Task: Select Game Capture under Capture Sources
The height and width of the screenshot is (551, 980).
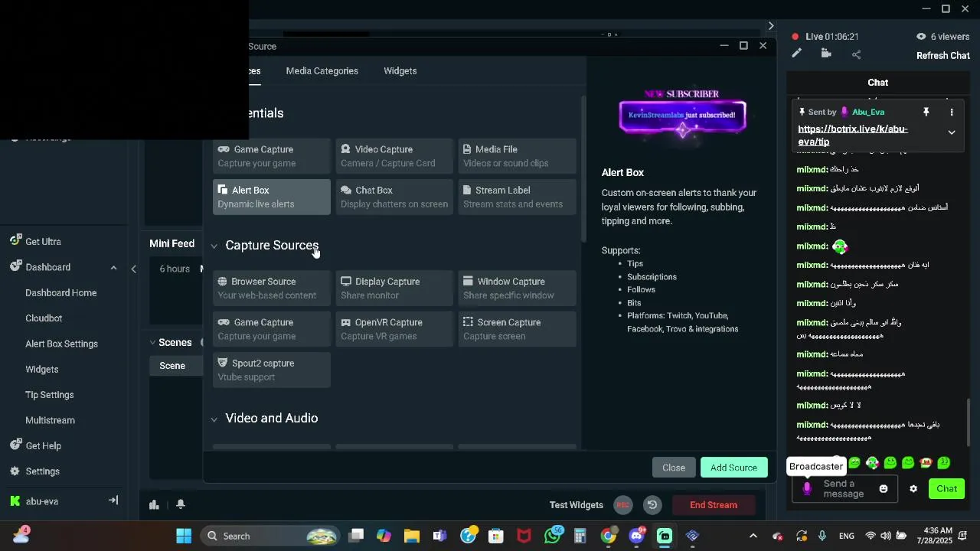Action: point(272,329)
